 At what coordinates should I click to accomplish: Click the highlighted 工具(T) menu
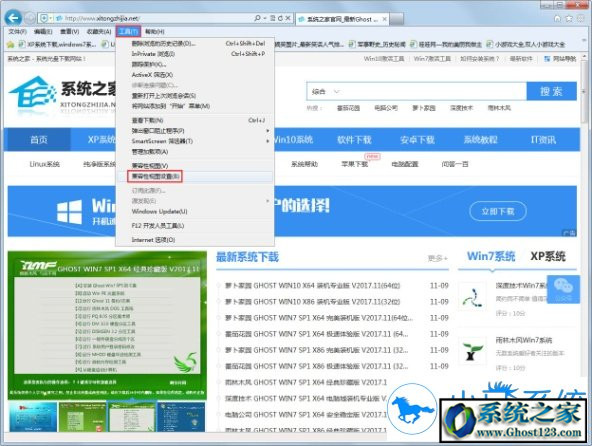128,31
